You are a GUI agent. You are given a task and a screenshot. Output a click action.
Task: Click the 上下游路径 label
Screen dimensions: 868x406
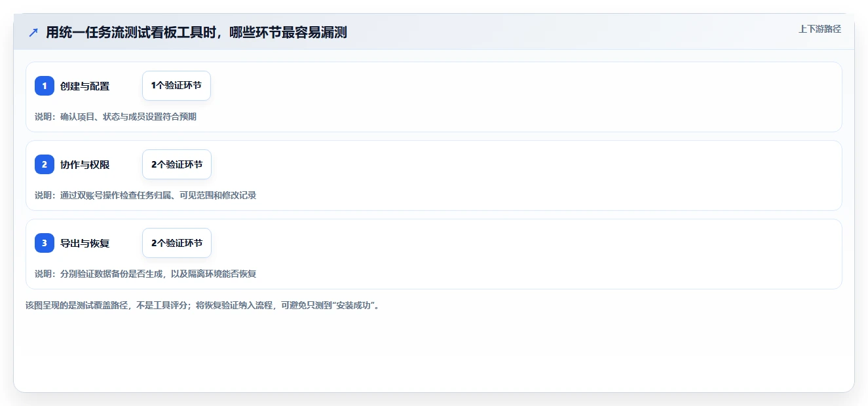tap(820, 29)
